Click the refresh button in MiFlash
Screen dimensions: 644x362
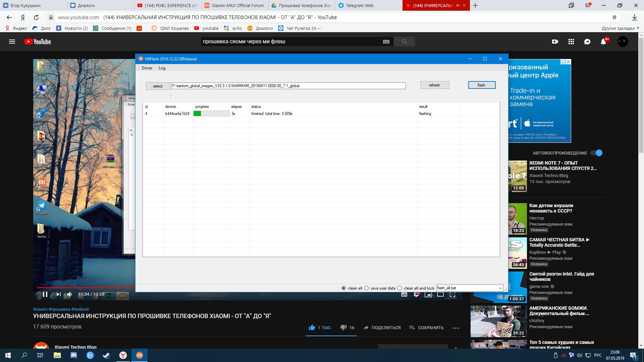(434, 85)
